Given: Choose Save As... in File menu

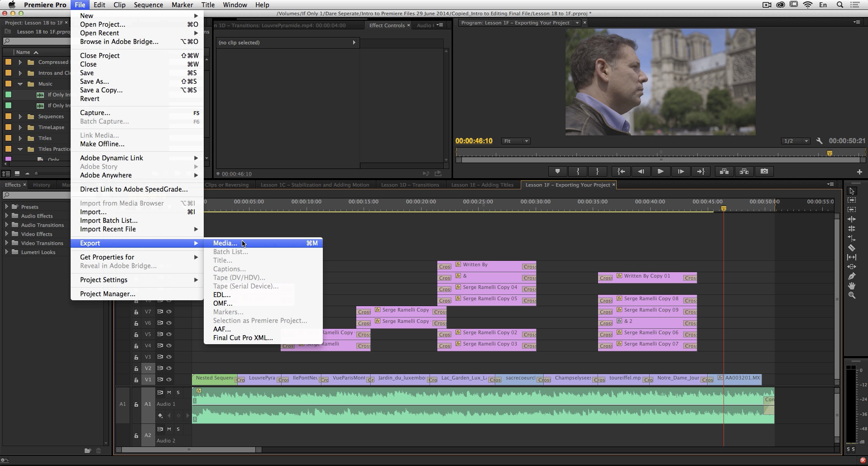Looking at the screenshot, I should coord(137,82).
